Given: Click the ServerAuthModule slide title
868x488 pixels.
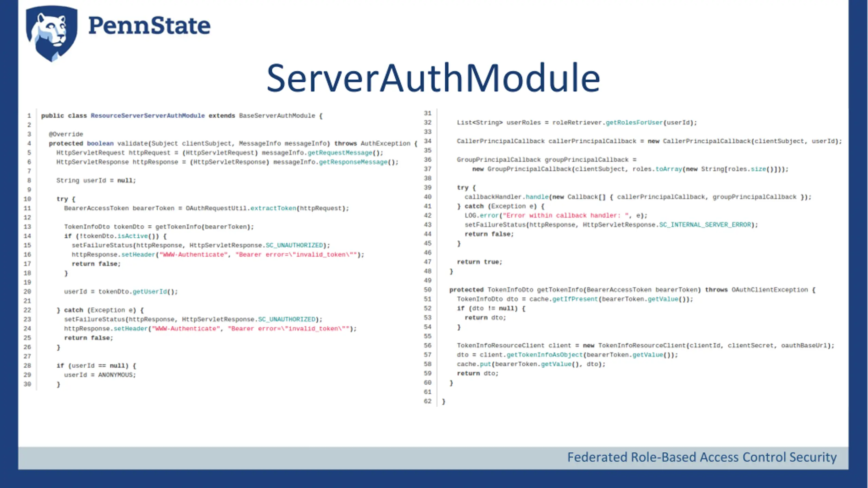Looking at the screenshot, I should pyautogui.click(x=433, y=78).
